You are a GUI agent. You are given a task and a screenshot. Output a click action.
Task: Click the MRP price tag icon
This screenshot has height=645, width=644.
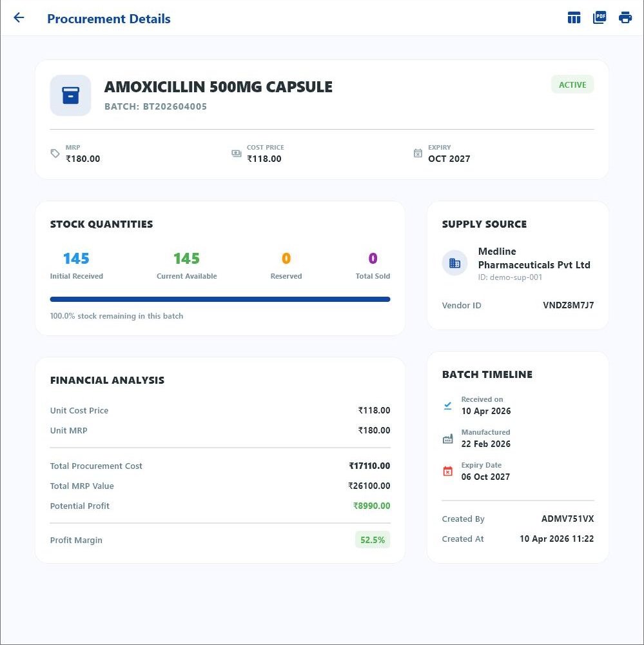click(x=55, y=154)
